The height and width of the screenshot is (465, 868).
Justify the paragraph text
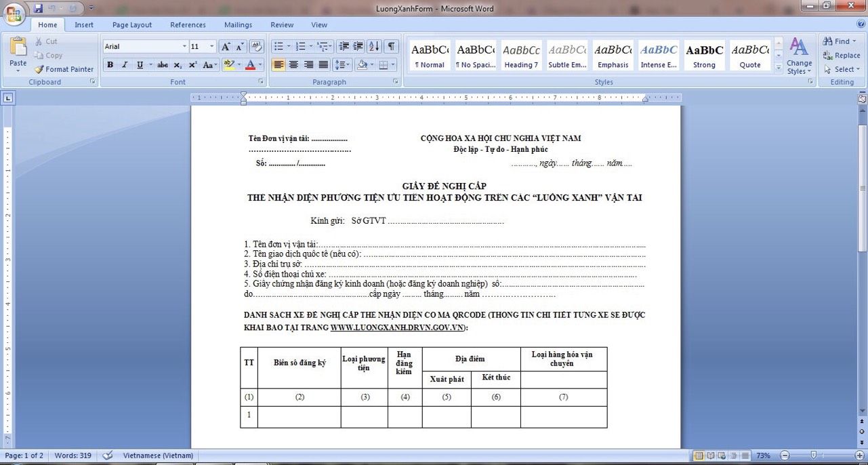pyautogui.click(x=323, y=65)
